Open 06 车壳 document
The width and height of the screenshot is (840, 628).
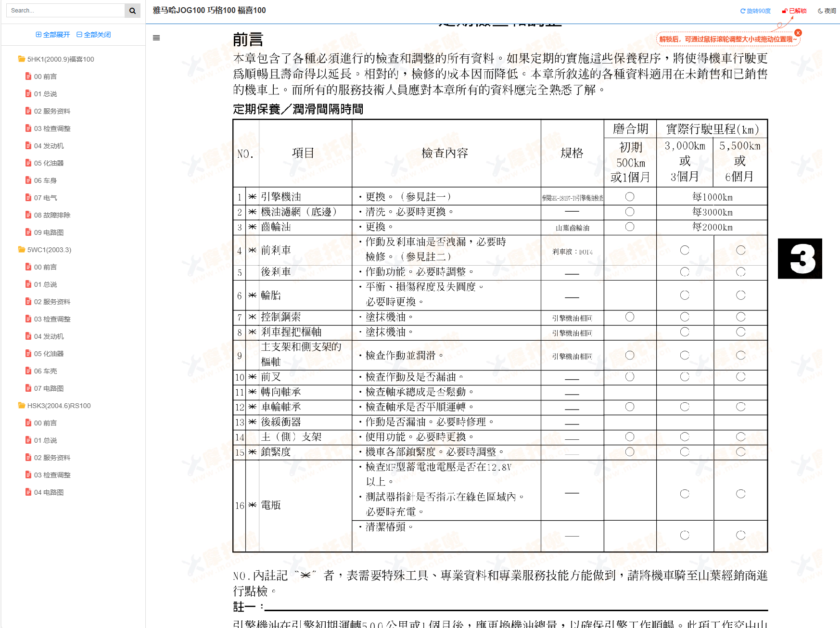click(41, 371)
